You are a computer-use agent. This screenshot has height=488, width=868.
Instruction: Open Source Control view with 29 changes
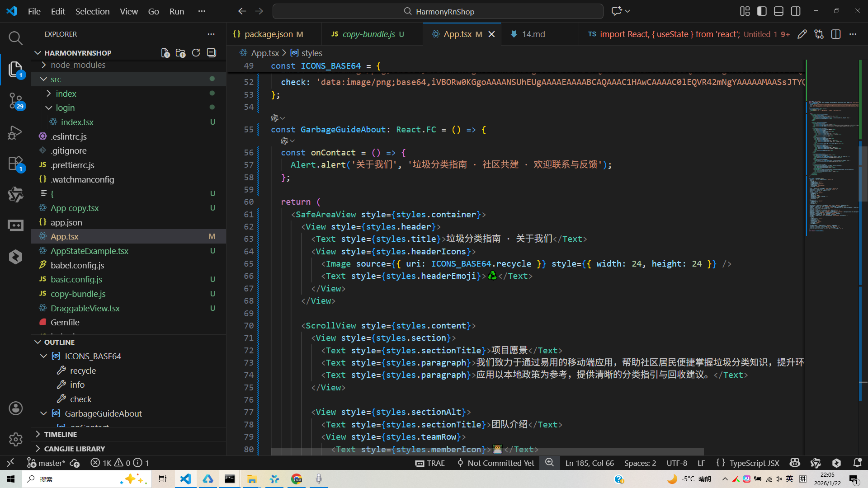pos(15,100)
